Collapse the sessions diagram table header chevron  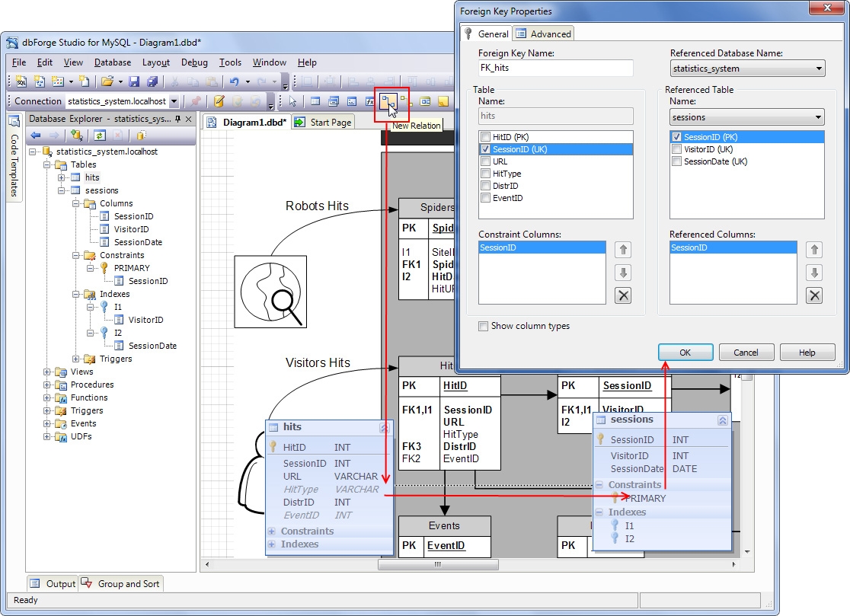[x=723, y=420]
